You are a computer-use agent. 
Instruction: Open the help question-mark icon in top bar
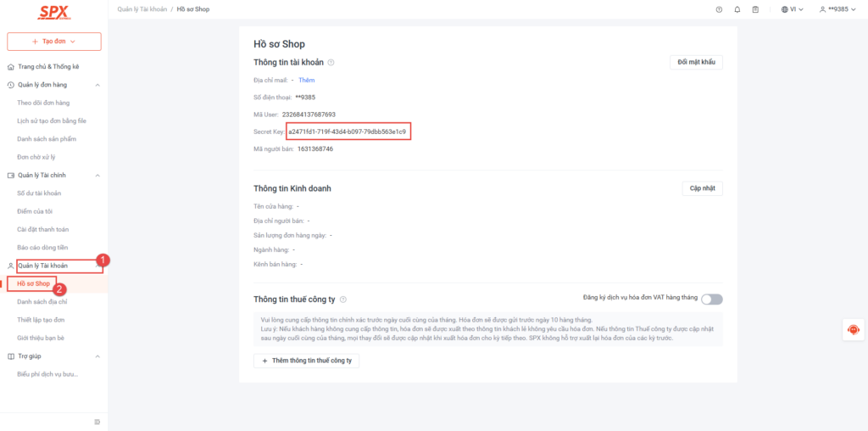point(719,9)
